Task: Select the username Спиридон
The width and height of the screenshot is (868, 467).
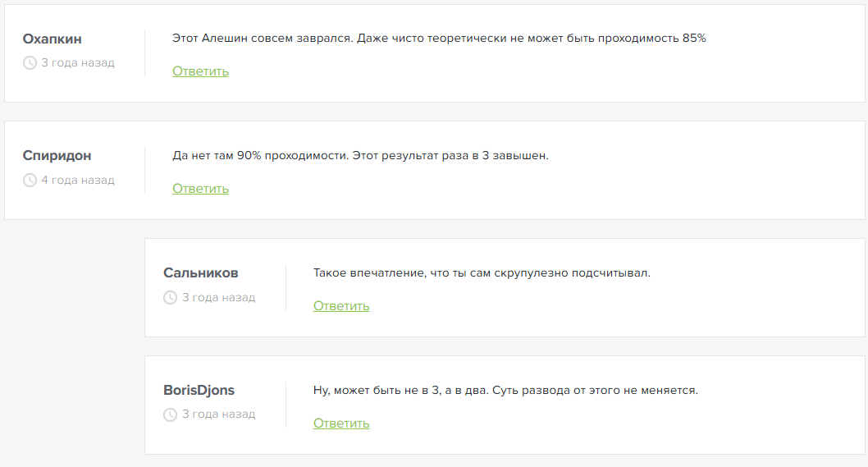Action: point(57,156)
